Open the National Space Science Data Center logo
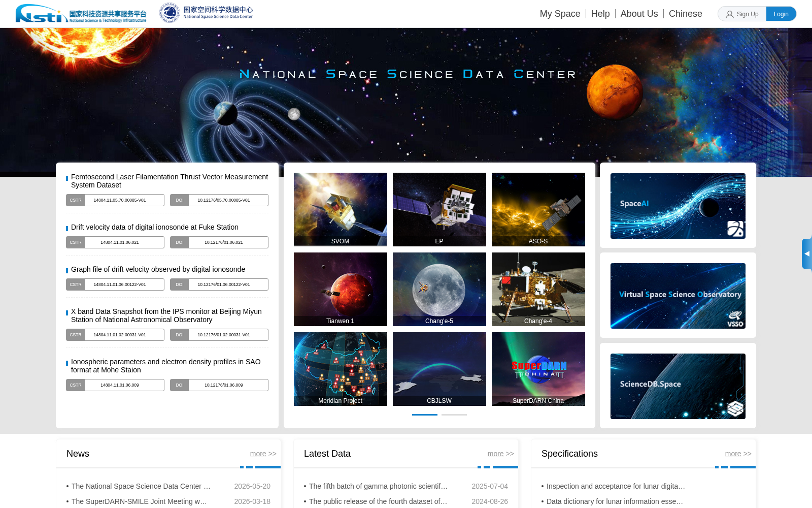This screenshot has height=508, width=812. (206, 13)
